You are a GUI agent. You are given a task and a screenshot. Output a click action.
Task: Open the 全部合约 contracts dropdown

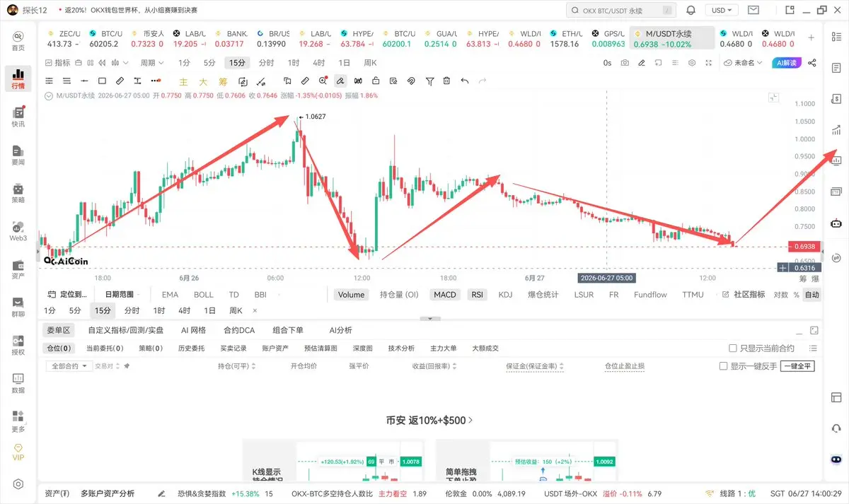(69, 366)
